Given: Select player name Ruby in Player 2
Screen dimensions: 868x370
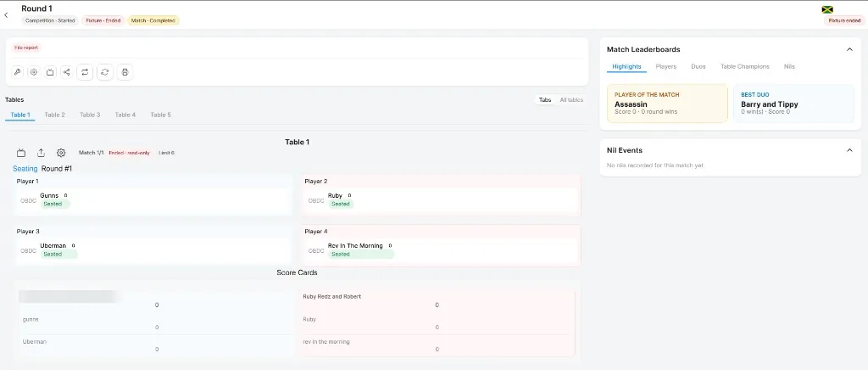Looking at the screenshot, I should pyautogui.click(x=335, y=195).
